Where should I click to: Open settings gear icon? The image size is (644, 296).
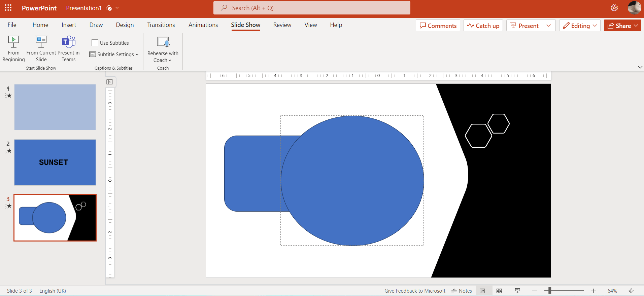[x=614, y=8]
